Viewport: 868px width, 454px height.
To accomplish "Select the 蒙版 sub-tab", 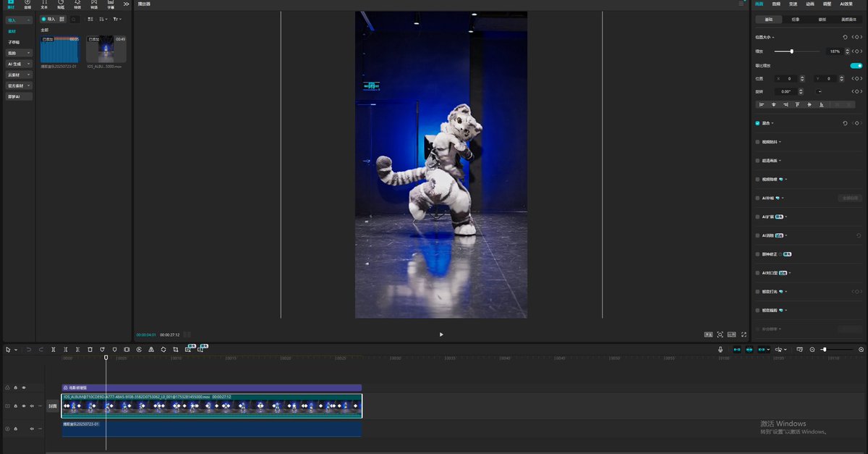I will (x=822, y=20).
